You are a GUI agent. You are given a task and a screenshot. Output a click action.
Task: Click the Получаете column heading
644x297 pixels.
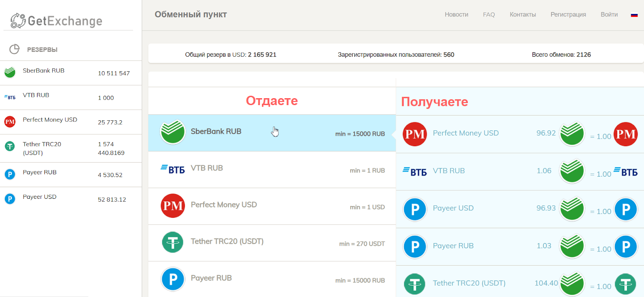point(434,102)
